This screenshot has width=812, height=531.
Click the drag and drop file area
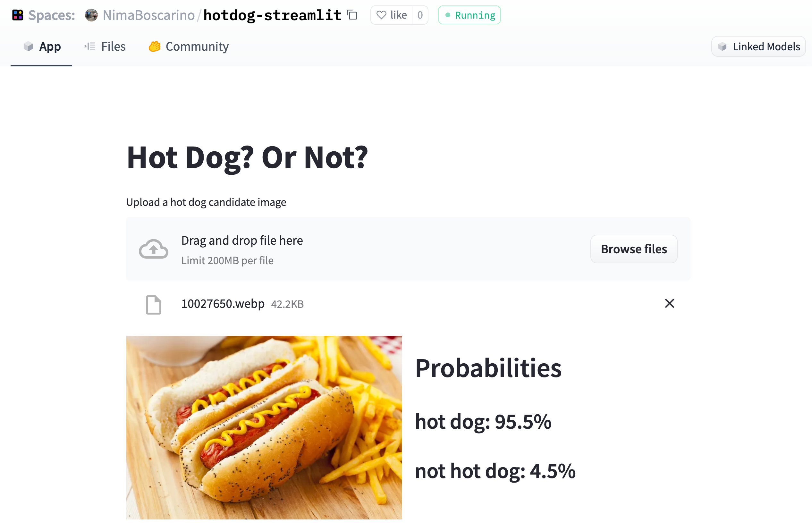coord(375,249)
